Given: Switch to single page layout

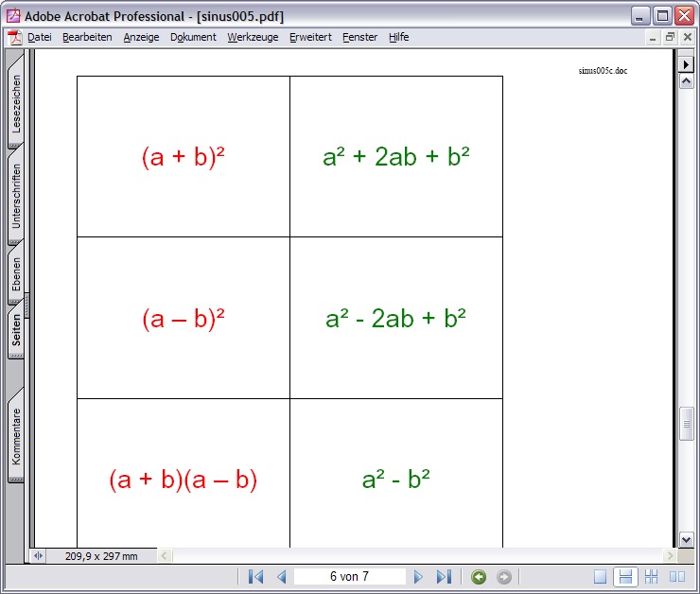Looking at the screenshot, I should [x=600, y=577].
